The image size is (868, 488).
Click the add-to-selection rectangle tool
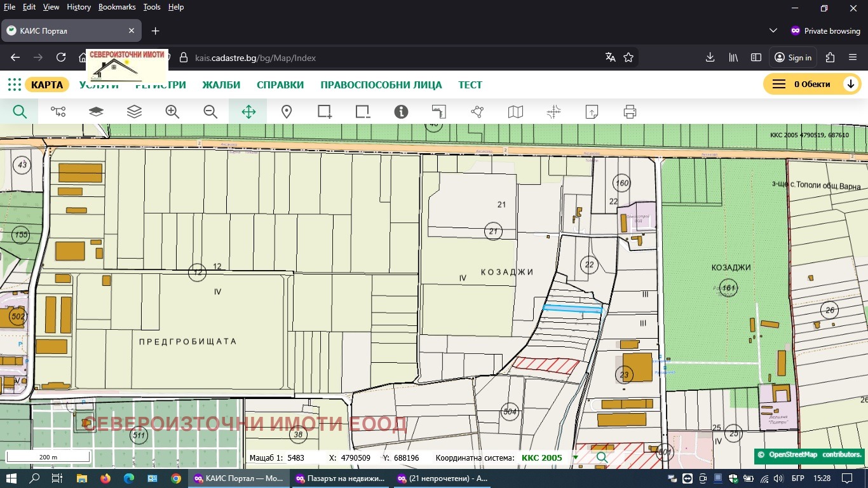pos(325,112)
